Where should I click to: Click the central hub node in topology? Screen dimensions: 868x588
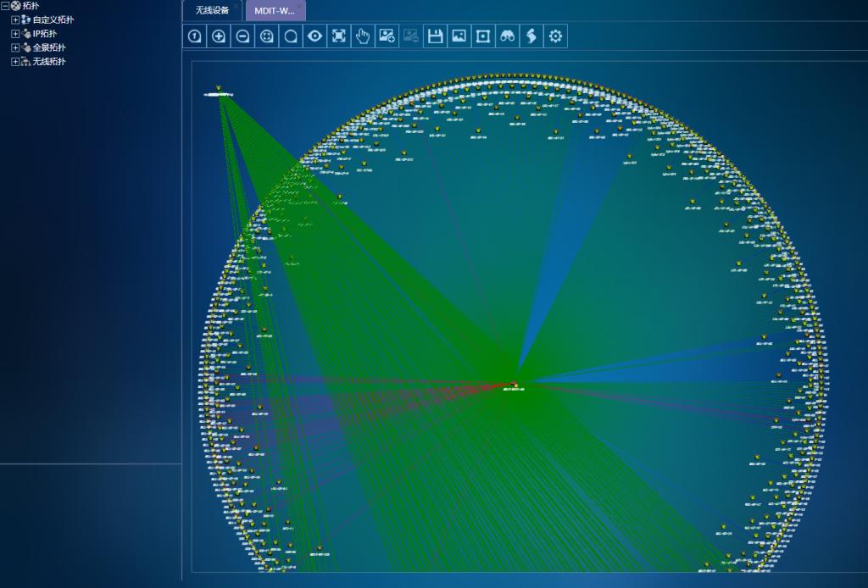coord(514,385)
